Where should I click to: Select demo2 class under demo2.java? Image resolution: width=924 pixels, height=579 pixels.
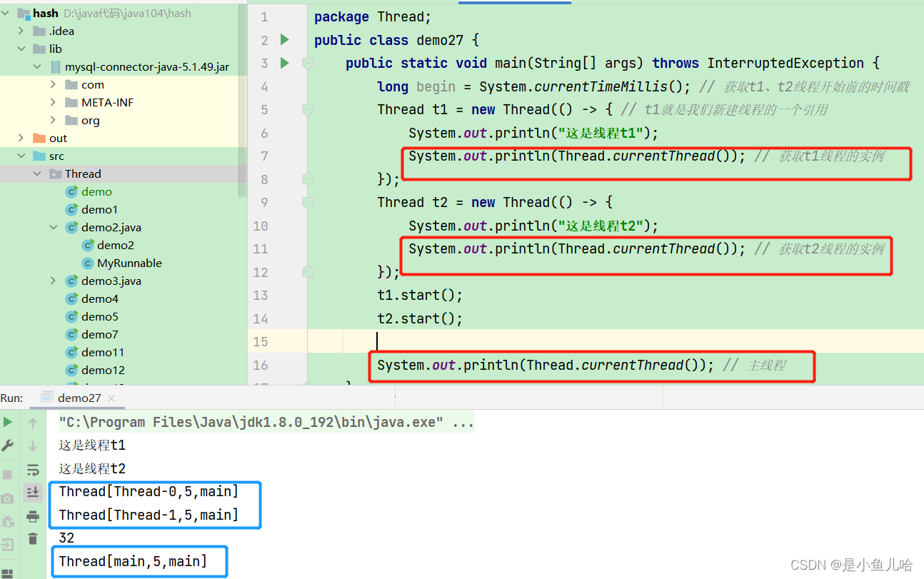click(116, 245)
